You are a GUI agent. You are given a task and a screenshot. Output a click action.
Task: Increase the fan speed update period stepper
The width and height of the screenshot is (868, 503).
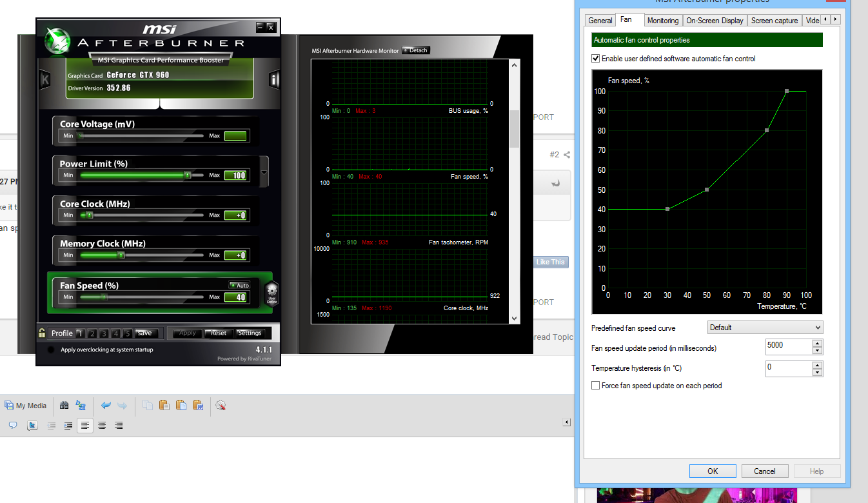click(818, 344)
